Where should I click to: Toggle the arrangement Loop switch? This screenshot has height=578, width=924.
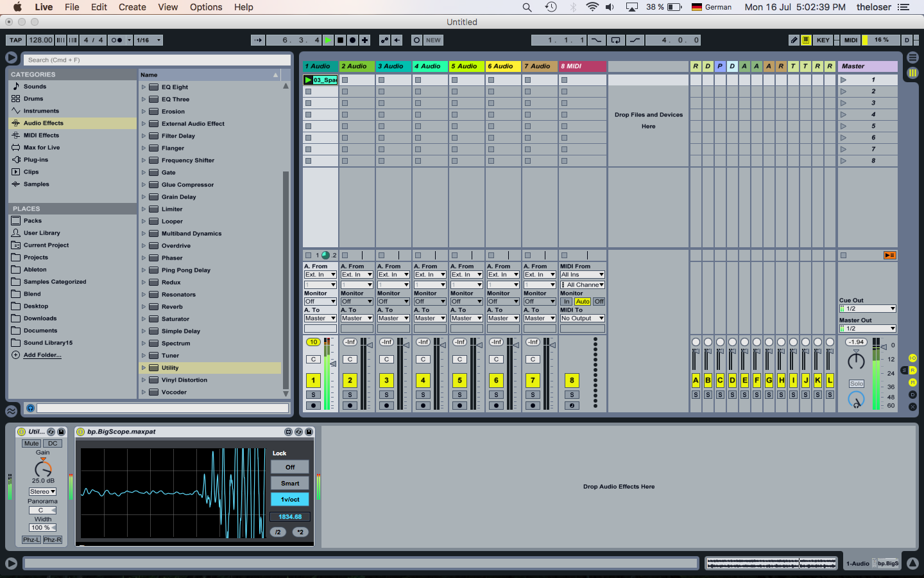(x=615, y=40)
